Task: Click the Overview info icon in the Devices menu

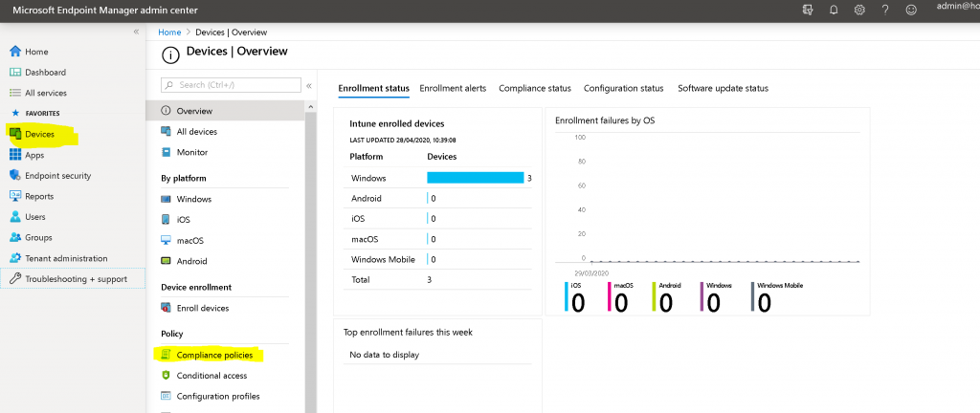Action: [166, 111]
